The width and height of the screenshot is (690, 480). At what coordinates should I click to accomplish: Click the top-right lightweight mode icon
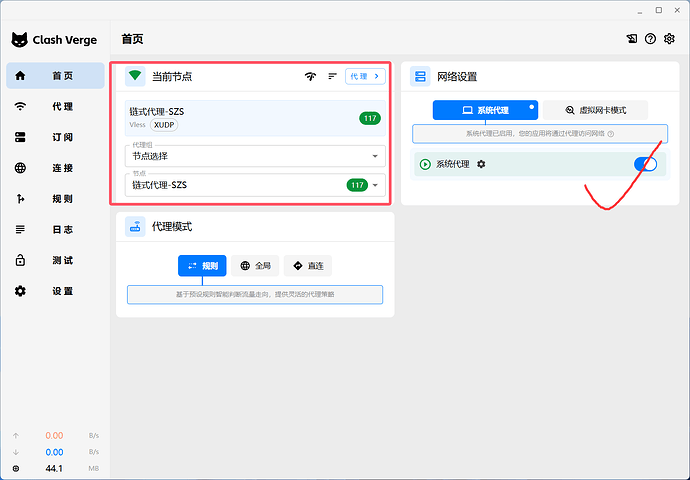pos(632,39)
